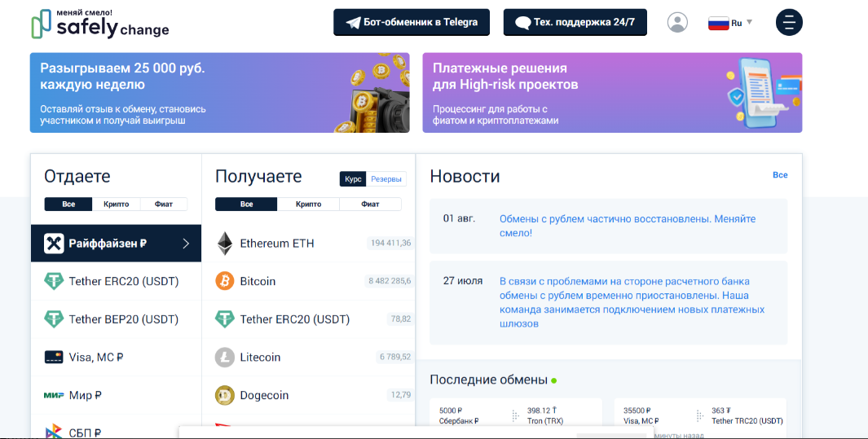Click the Райффайзен bank icon
The image size is (868, 439).
coord(54,244)
